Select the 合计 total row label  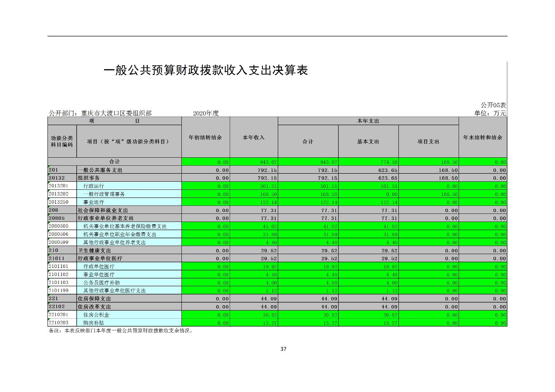pos(114,162)
